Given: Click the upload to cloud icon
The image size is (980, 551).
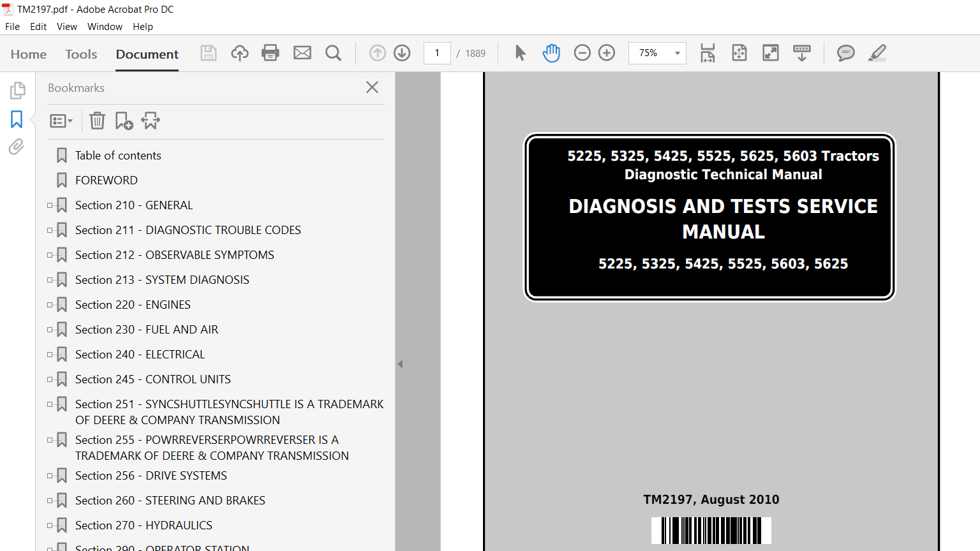Looking at the screenshot, I should 240,53.
